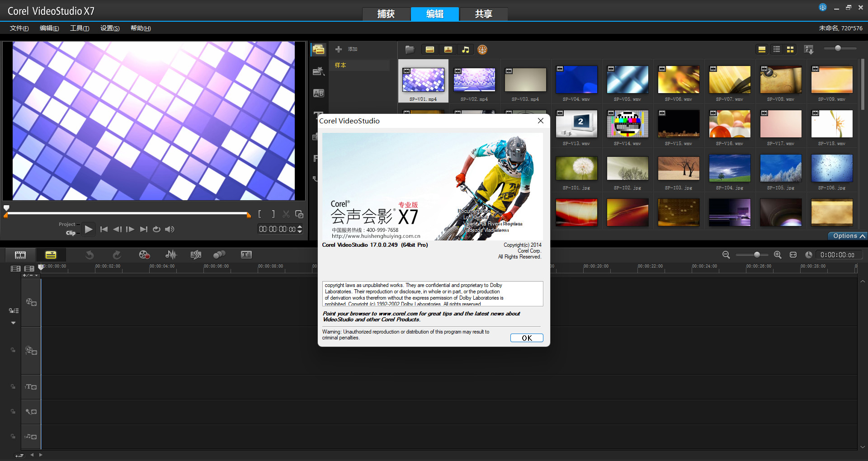This screenshot has width=868, height=461.
Task: Click the scissors split clip icon
Action: click(x=286, y=214)
